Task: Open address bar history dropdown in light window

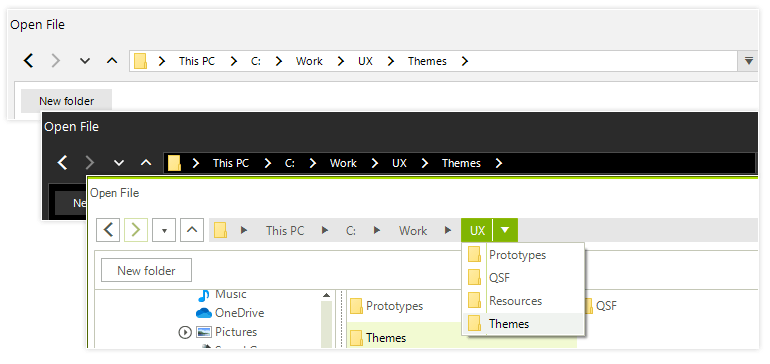Action: tap(748, 61)
